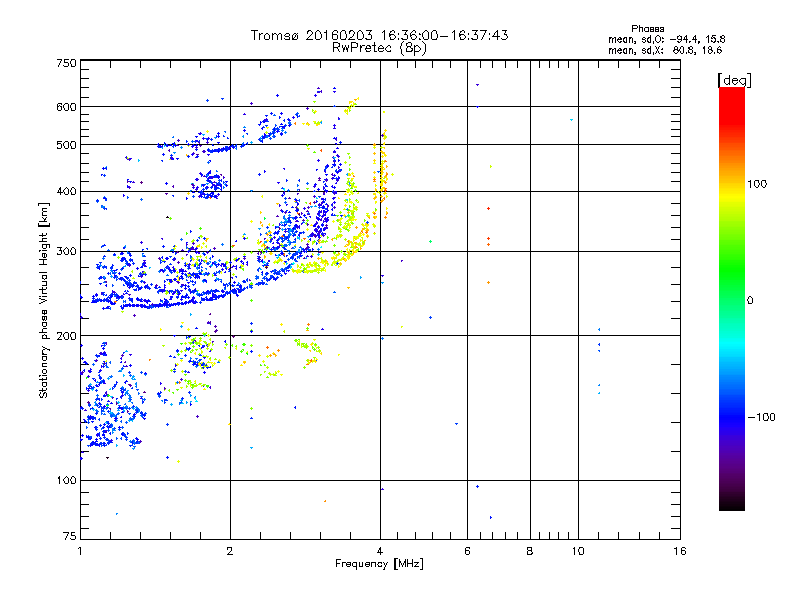Click the y-axis label '300'

click(66, 252)
